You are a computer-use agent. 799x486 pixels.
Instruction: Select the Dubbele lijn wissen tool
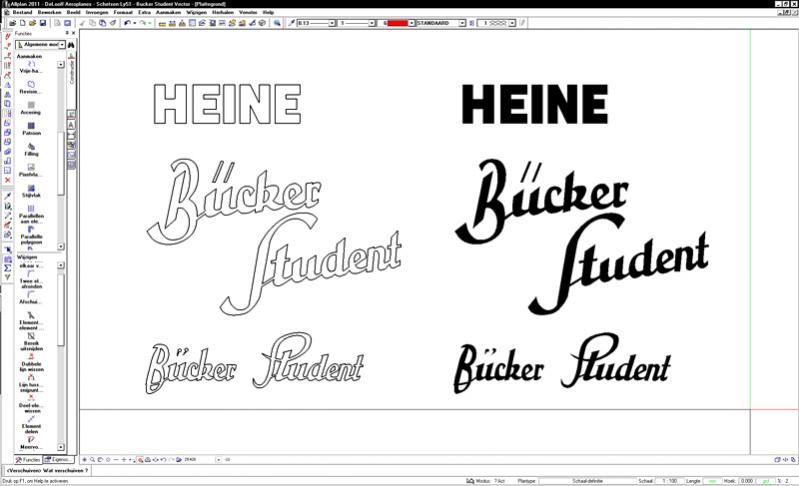click(31, 363)
